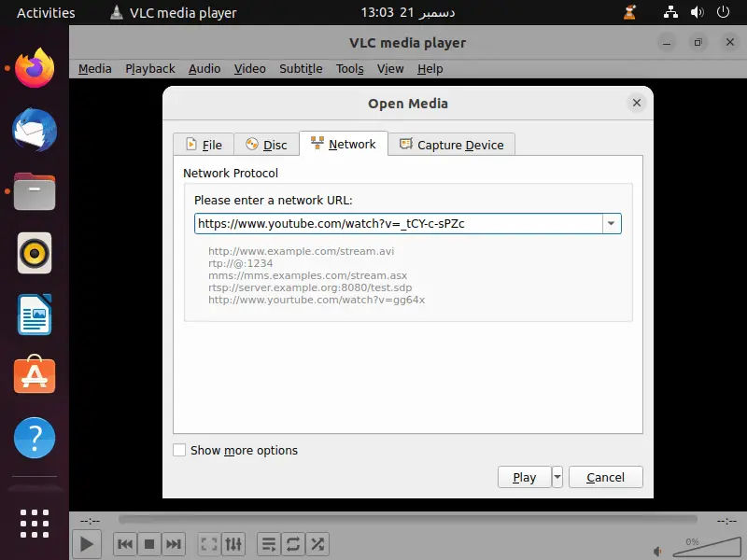Screen dimensions: 747x560
Task: Toggle fullscreen video mode
Action: tap(209, 544)
